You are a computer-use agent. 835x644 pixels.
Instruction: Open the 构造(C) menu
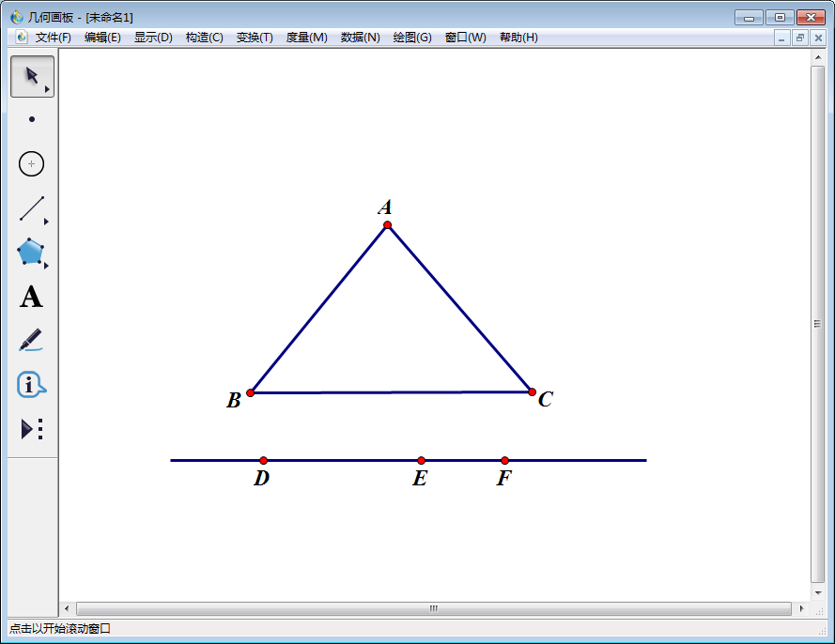click(204, 38)
